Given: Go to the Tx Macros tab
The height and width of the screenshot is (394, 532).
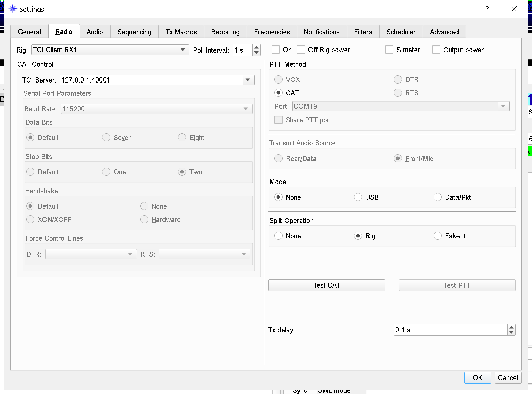Looking at the screenshot, I should (181, 32).
